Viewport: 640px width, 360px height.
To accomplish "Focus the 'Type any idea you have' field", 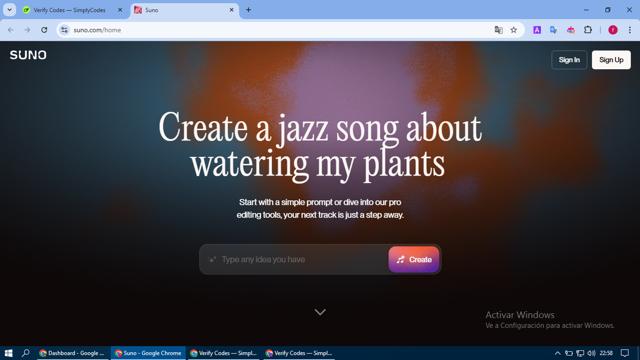I will pos(294,260).
